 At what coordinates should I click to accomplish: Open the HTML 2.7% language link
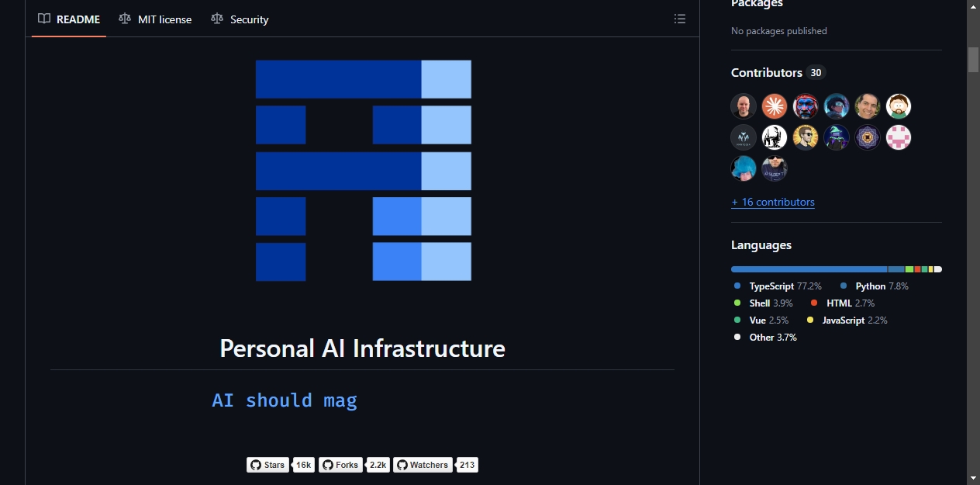pyautogui.click(x=843, y=303)
